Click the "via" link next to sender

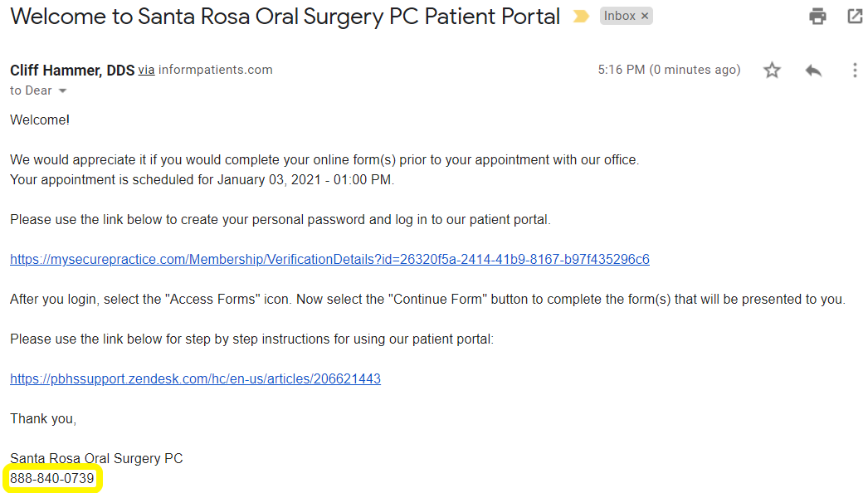[146, 70]
